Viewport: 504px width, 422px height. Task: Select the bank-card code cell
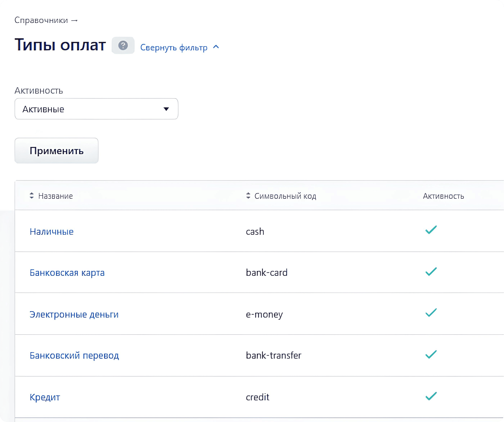pos(267,273)
